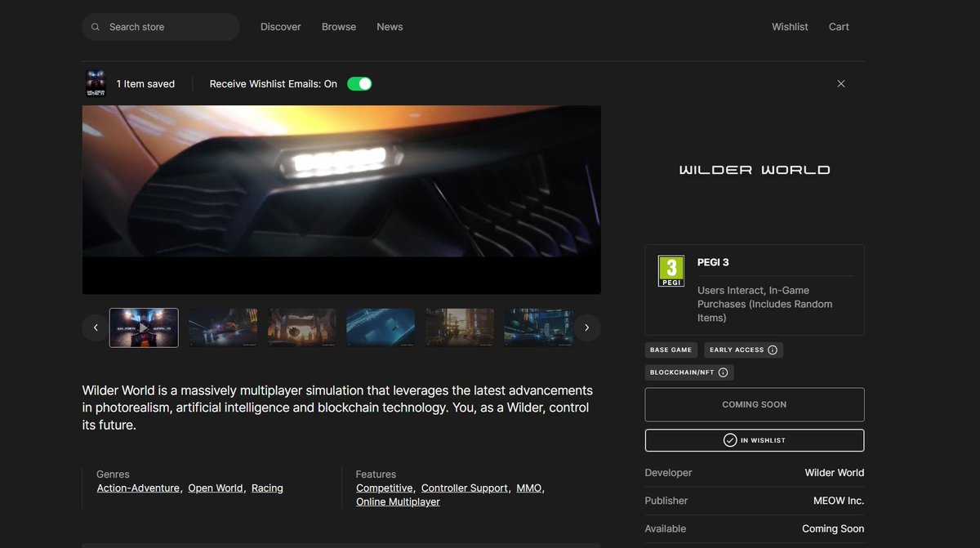Select the second screenshot thumbnail
This screenshot has height=548, width=980.
point(223,327)
